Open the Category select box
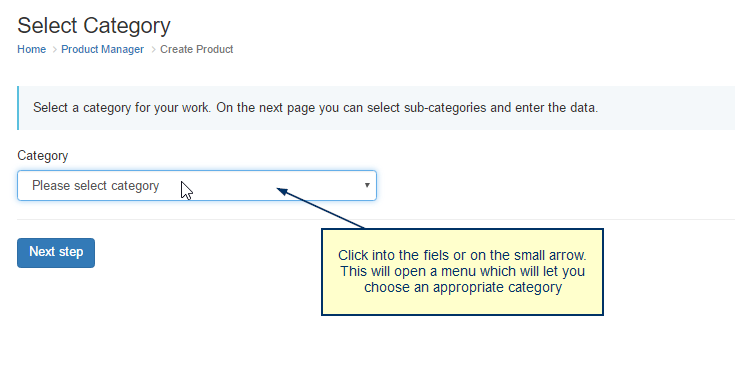The image size is (735, 367). point(197,186)
